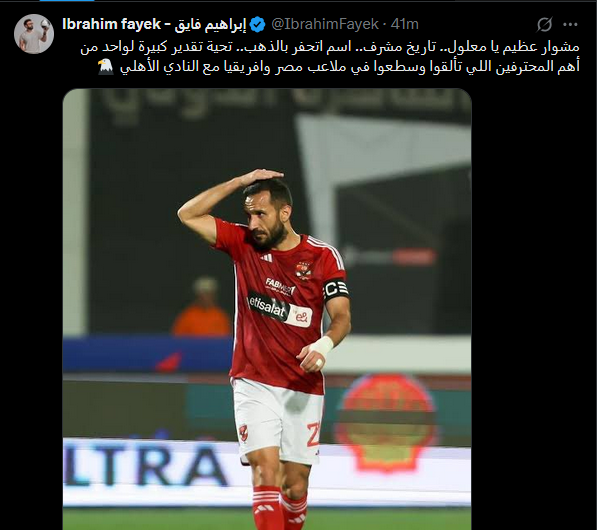Click the blue verified badge
The height and width of the screenshot is (530, 597).
(259, 25)
